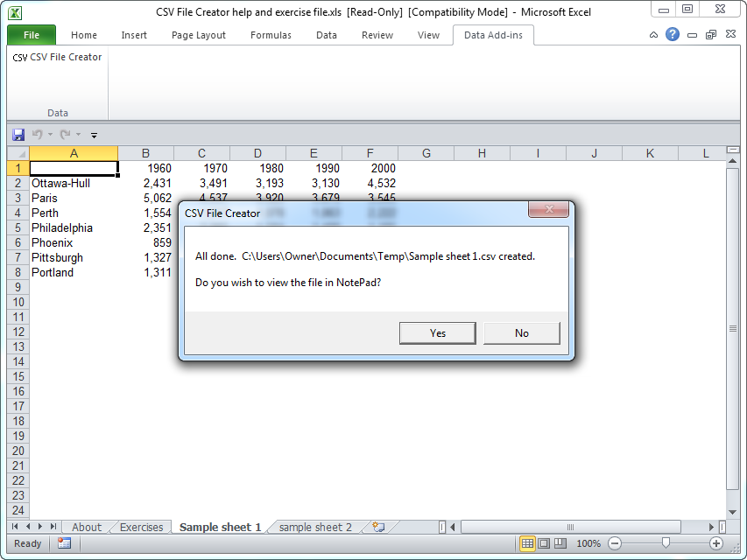Viewport: 747px width, 560px height.
Task: Select the cell with value 1960
Action: click(x=145, y=169)
